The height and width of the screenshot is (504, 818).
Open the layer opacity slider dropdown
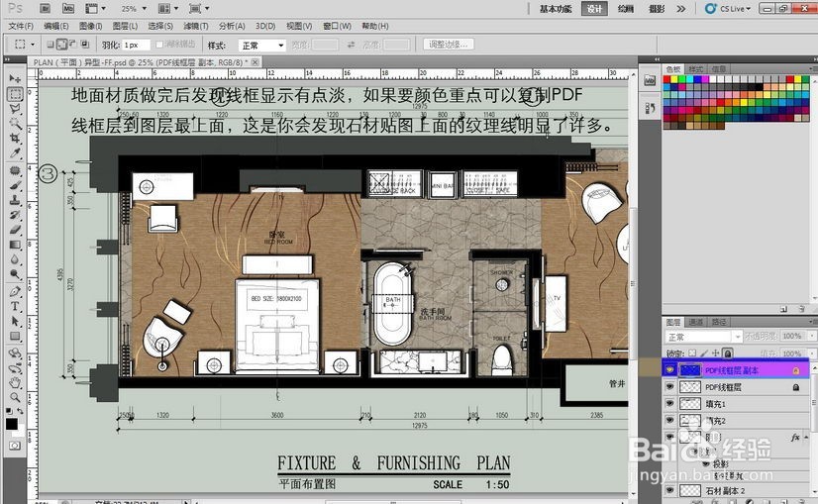click(x=813, y=336)
